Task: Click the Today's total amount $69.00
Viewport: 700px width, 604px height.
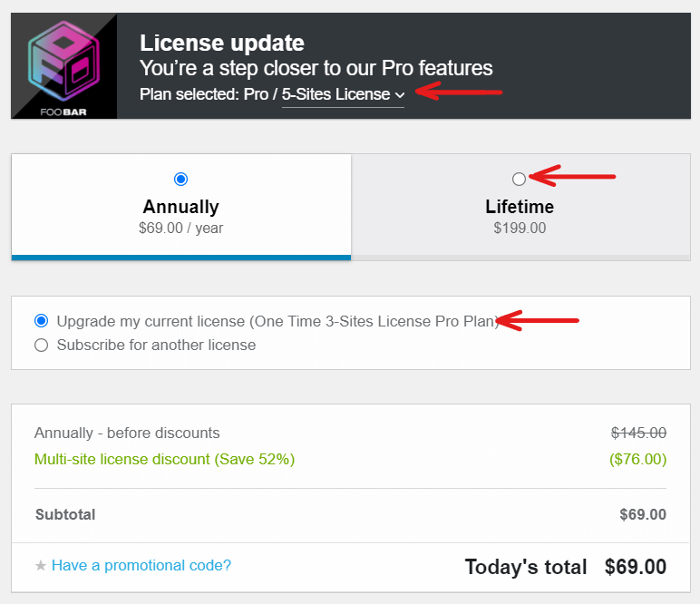Action: (x=636, y=567)
